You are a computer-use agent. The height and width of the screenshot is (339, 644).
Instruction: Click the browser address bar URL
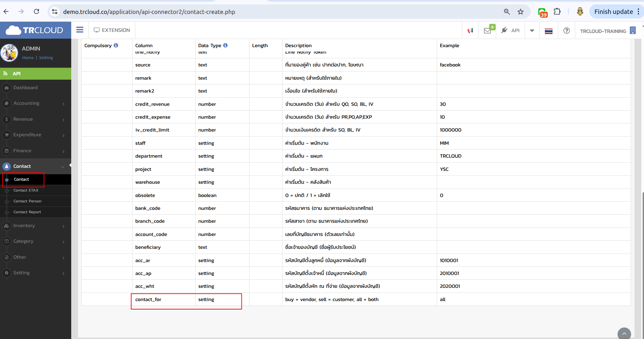149,12
